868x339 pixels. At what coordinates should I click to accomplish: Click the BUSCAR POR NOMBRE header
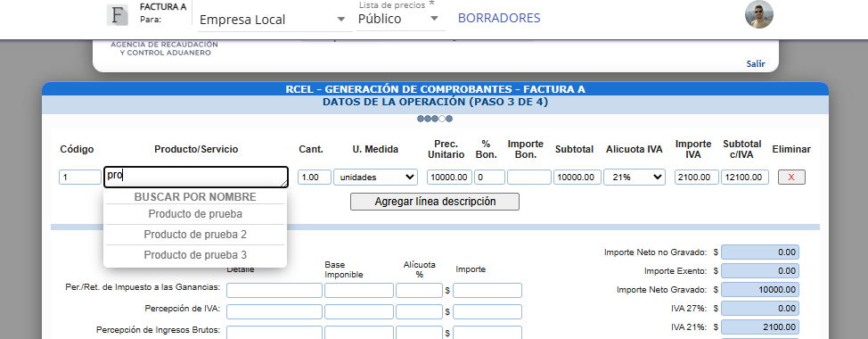click(x=195, y=196)
